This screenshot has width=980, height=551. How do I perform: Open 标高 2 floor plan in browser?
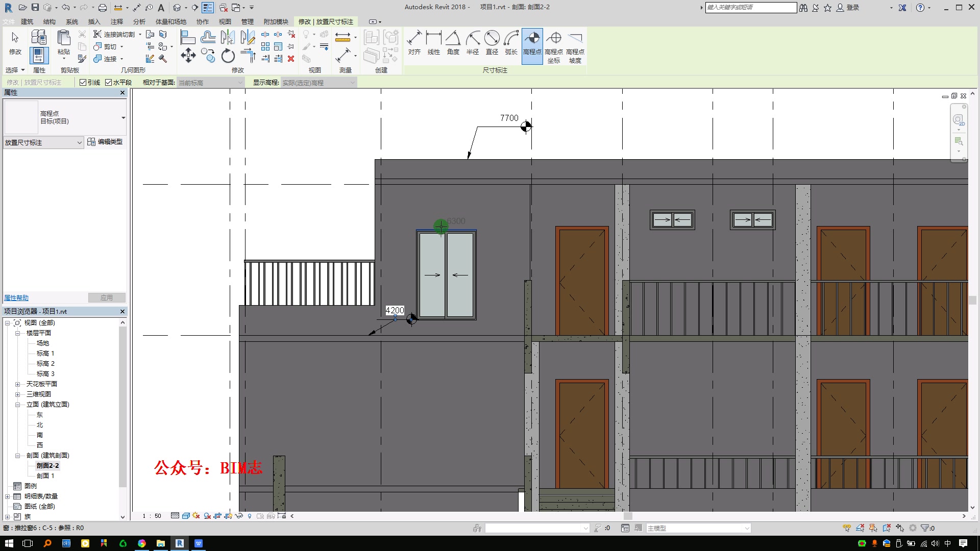tap(45, 364)
